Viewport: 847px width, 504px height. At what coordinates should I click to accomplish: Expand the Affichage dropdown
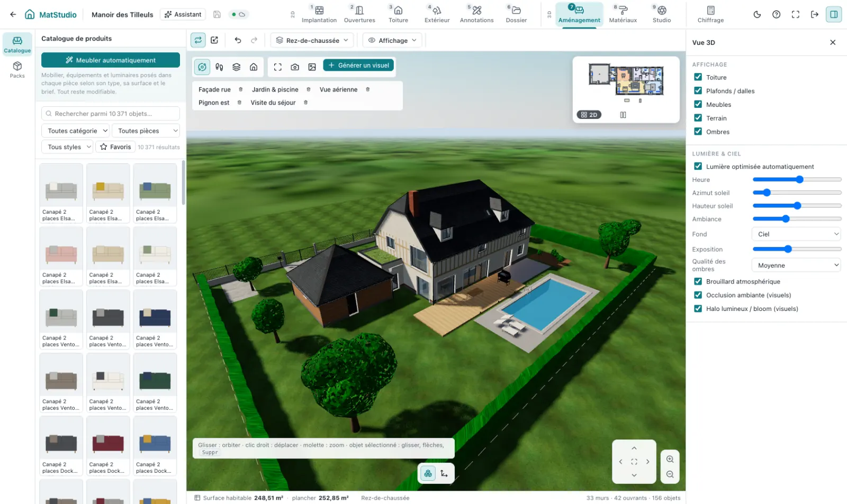[x=392, y=40]
